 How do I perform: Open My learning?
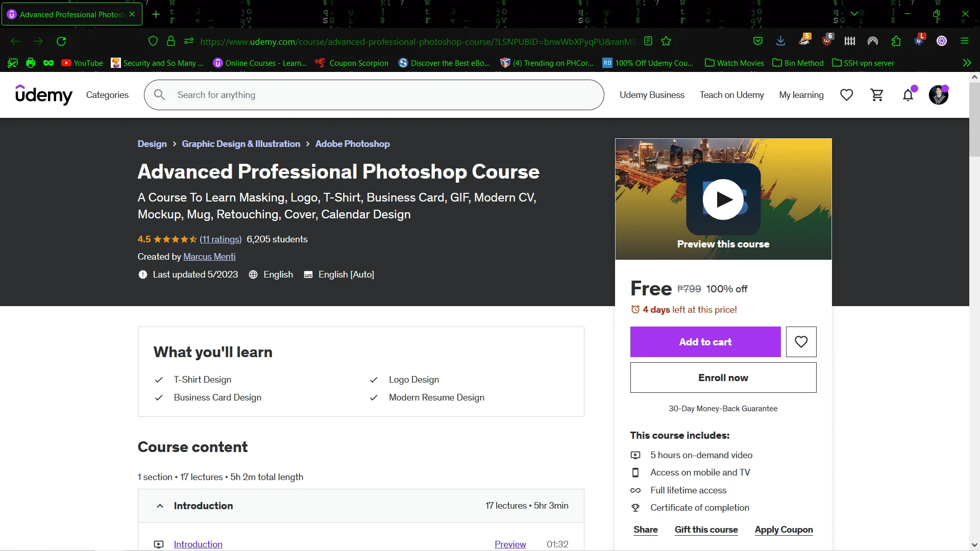pyautogui.click(x=801, y=95)
